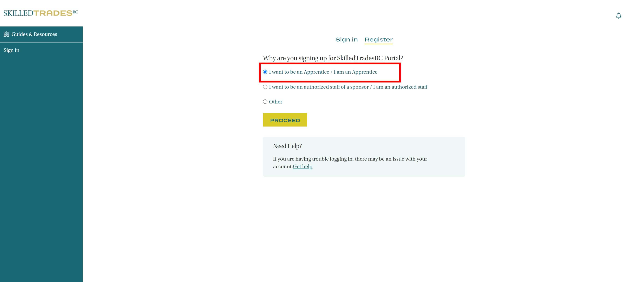The width and height of the screenshot is (644, 282).
Task: Click Sign in in the left sidebar
Action: pyautogui.click(x=11, y=50)
